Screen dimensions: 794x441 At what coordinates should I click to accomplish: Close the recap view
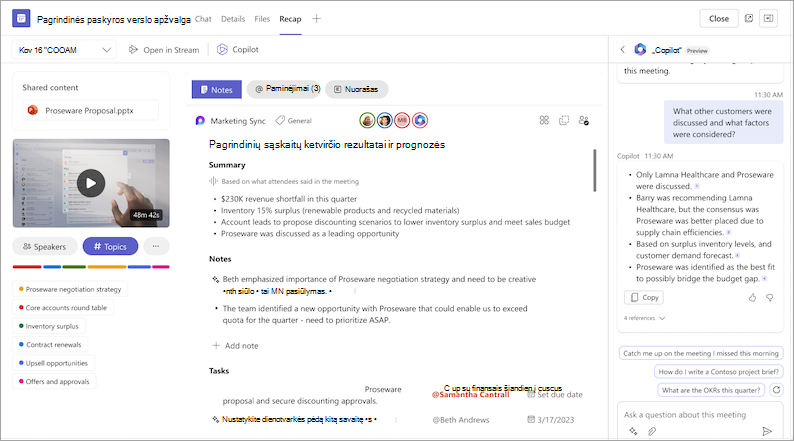(719, 19)
